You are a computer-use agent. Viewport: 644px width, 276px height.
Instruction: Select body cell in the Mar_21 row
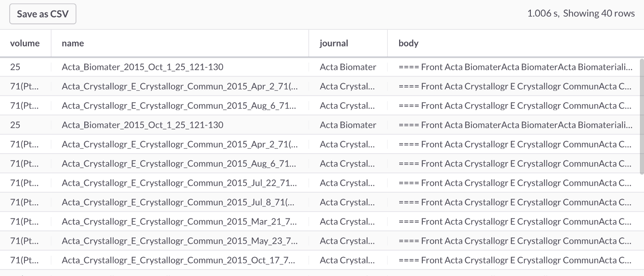(514, 221)
